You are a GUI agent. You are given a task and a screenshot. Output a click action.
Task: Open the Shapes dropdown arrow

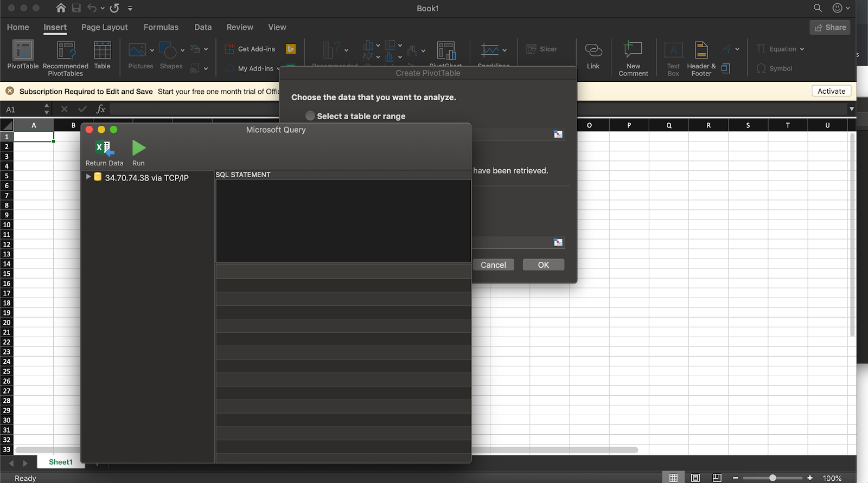(x=183, y=50)
